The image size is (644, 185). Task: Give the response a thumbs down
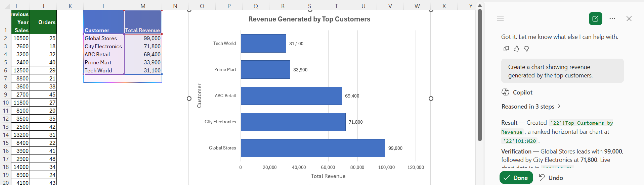pos(526,49)
